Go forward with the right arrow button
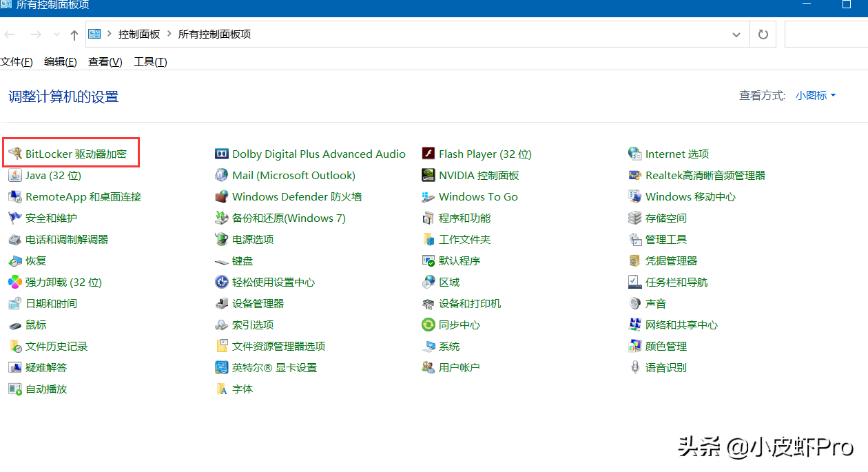The height and width of the screenshot is (472, 868). tap(36, 34)
